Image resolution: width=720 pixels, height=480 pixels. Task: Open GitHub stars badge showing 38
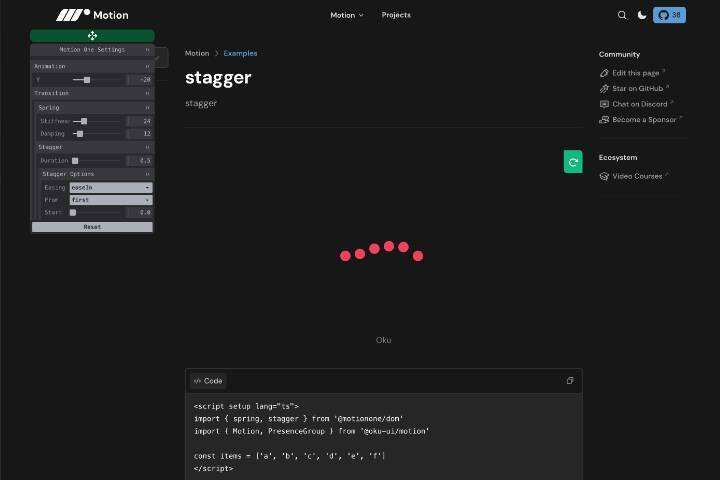point(669,15)
